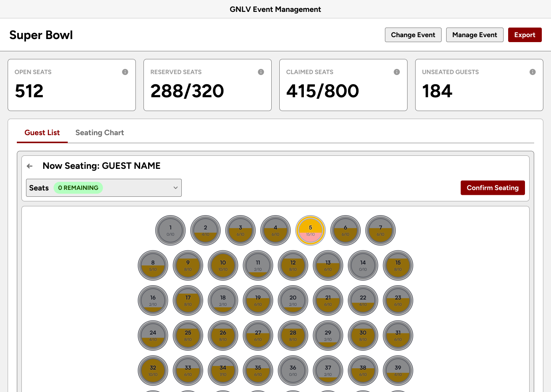Select table 35 in the seating chart
Image resolution: width=551 pixels, height=392 pixels.
258,371
